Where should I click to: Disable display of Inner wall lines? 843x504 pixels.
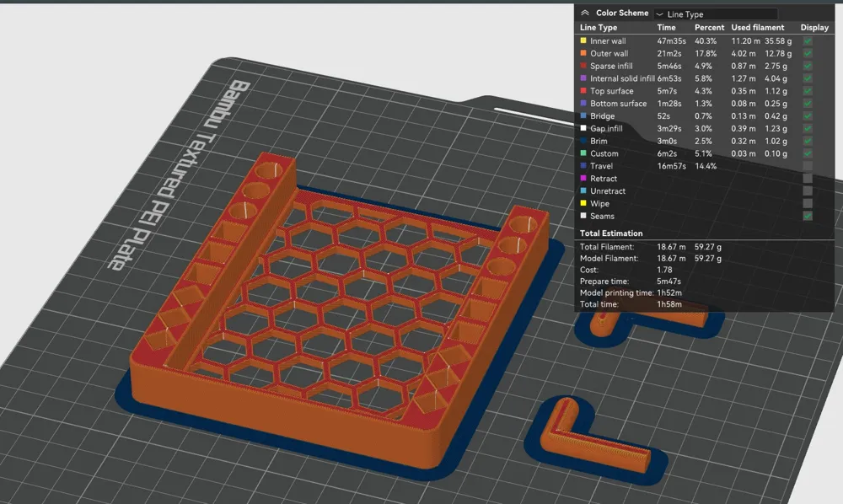808,40
